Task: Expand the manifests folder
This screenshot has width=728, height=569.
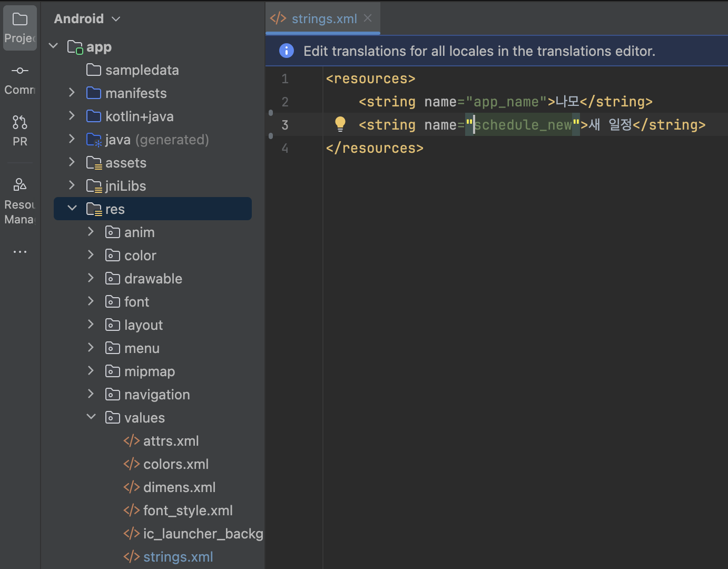Action: (x=72, y=93)
